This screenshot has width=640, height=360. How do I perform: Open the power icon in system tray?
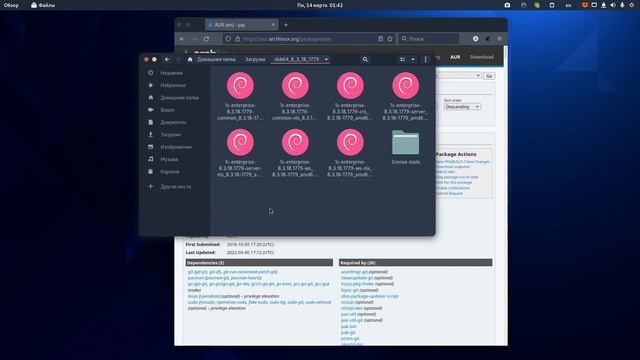tap(632, 5)
